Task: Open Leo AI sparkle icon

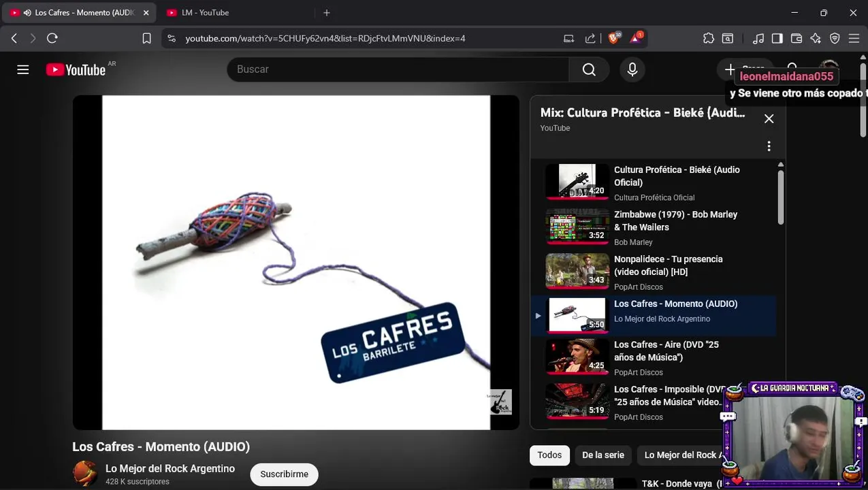Action: pos(816,39)
